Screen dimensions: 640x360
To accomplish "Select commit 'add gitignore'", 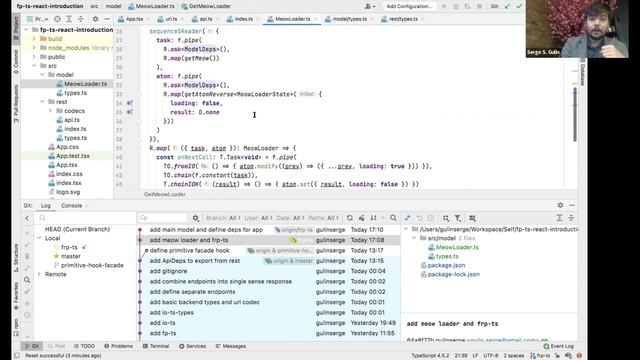I will point(168,271).
